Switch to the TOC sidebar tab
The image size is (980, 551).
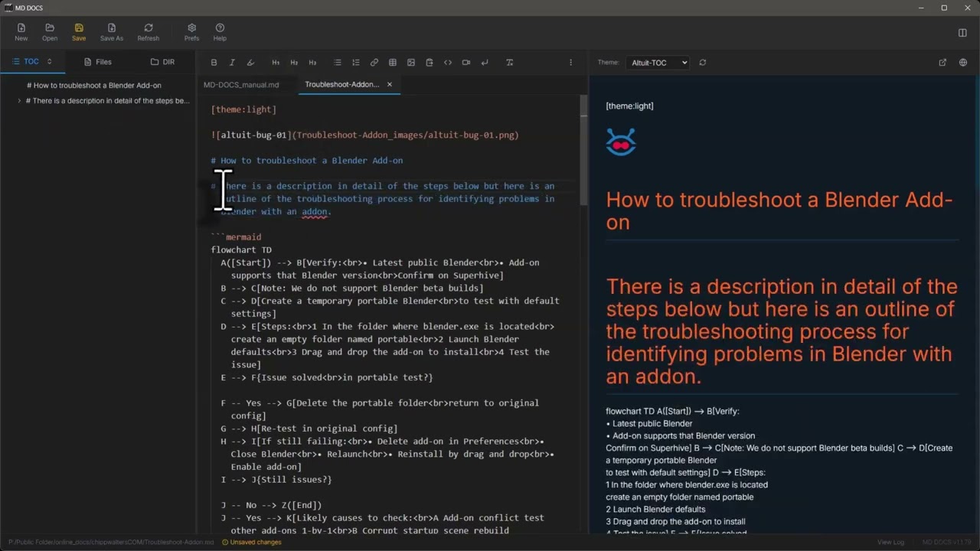[32, 62]
